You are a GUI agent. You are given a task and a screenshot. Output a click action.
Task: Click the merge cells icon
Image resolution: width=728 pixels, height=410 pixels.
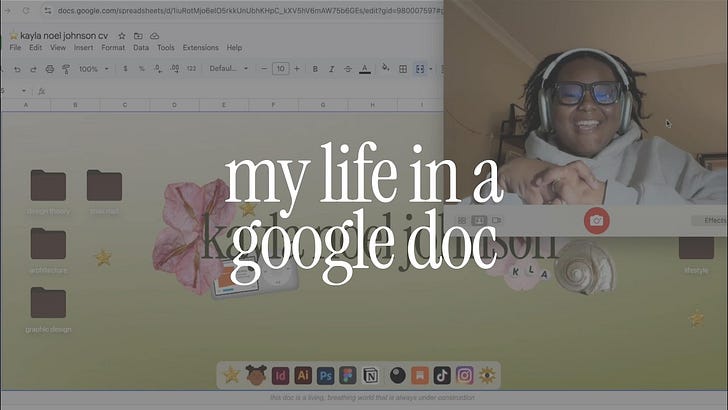click(420, 69)
